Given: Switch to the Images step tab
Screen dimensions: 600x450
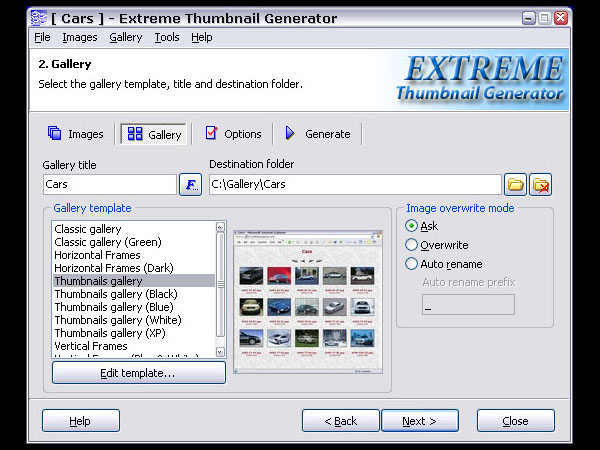Looking at the screenshot, I should click(75, 134).
